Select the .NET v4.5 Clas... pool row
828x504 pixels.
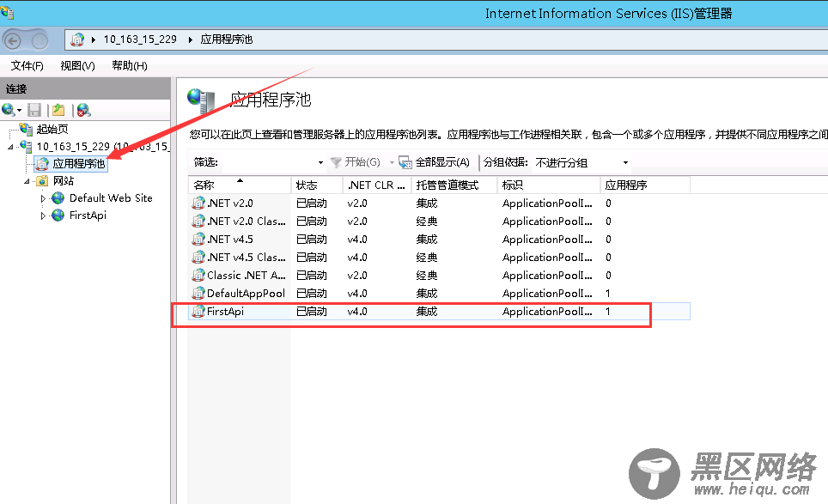tap(440, 257)
